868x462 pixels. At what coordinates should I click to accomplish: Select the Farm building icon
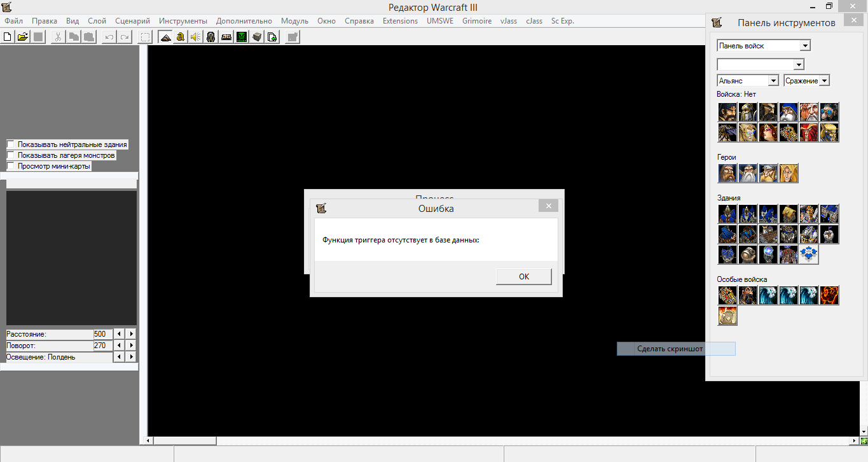789,214
